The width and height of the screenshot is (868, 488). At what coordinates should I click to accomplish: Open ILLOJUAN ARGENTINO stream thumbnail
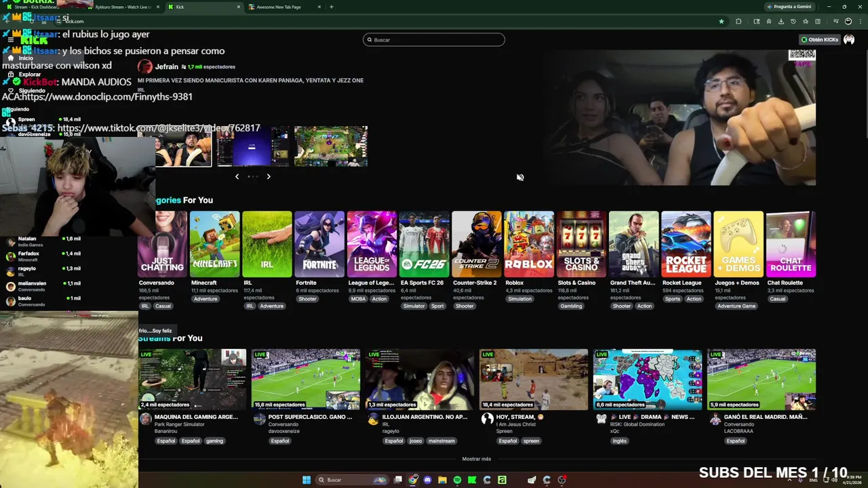[x=420, y=380]
